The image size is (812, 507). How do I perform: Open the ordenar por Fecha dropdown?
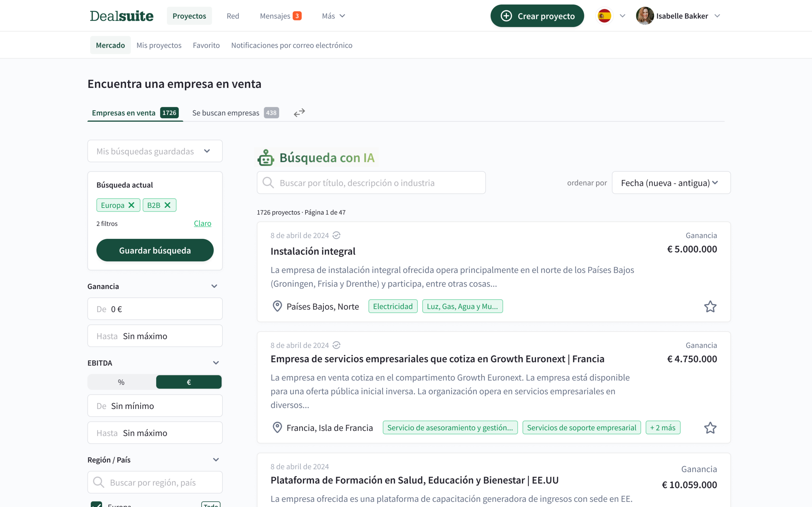click(x=671, y=183)
